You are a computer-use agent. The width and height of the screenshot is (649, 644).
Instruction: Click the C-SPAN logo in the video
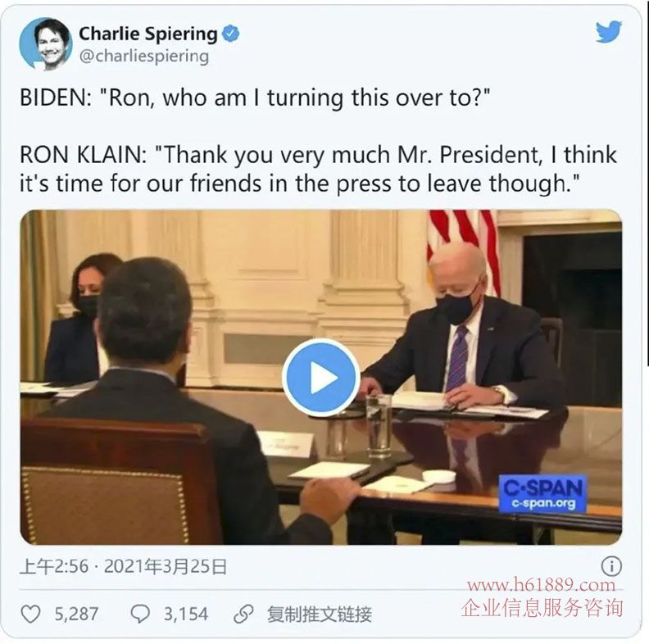click(x=542, y=493)
